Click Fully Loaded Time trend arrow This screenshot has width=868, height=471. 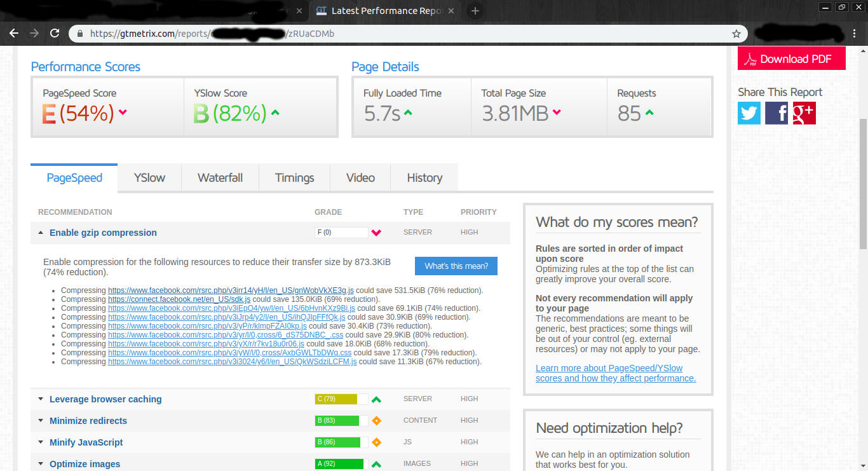tap(408, 113)
